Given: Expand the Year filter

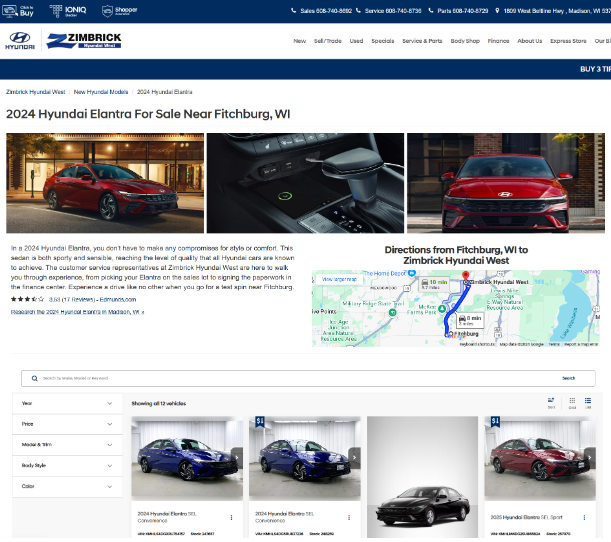Looking at the screenshot, I should pos(67,403).
